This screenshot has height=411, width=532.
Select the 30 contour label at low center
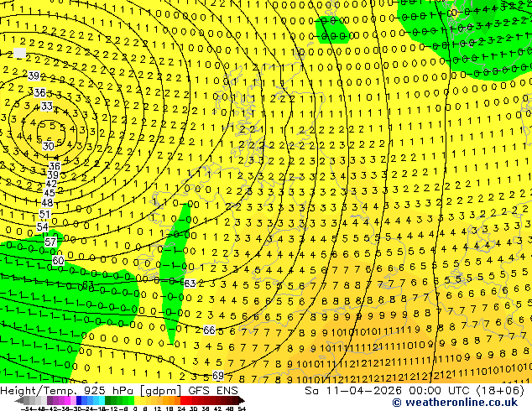pyautogui.click(x=48, y=146)
